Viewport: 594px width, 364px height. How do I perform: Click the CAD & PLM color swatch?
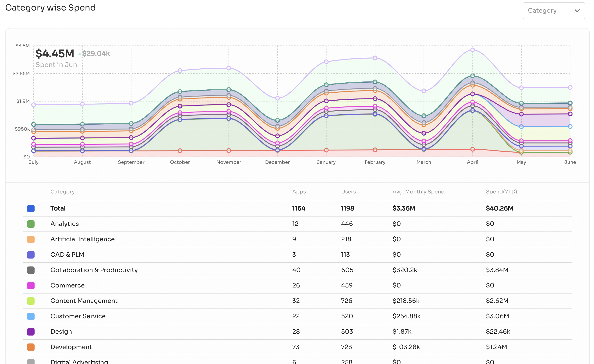tap(31, 255)
